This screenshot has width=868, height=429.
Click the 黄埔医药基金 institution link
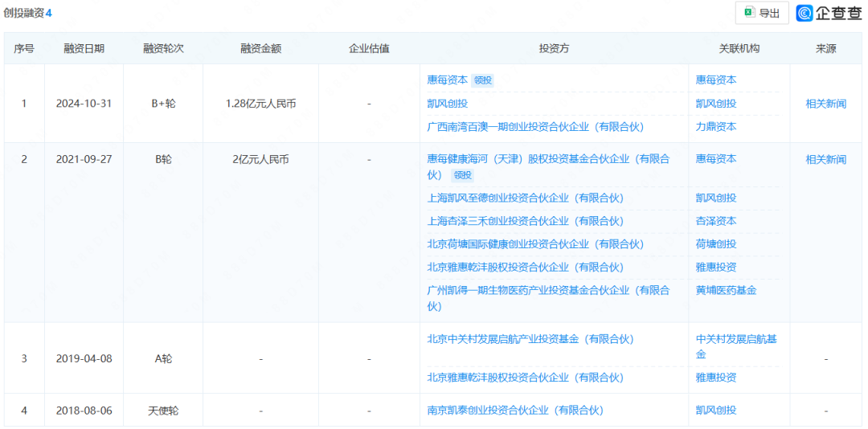coord(726,291)
